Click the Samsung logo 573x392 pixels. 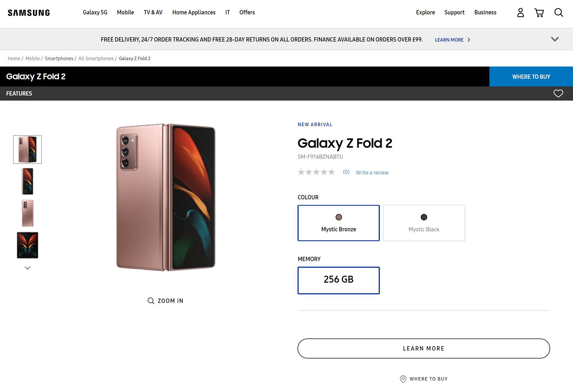pyautogui.click(x=29, y=13)
